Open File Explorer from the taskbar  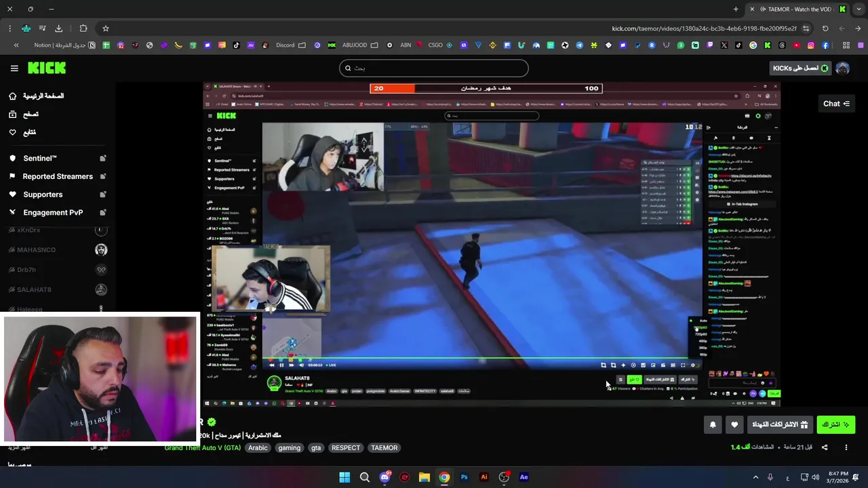pyautogui.click(x=425, y=477)
